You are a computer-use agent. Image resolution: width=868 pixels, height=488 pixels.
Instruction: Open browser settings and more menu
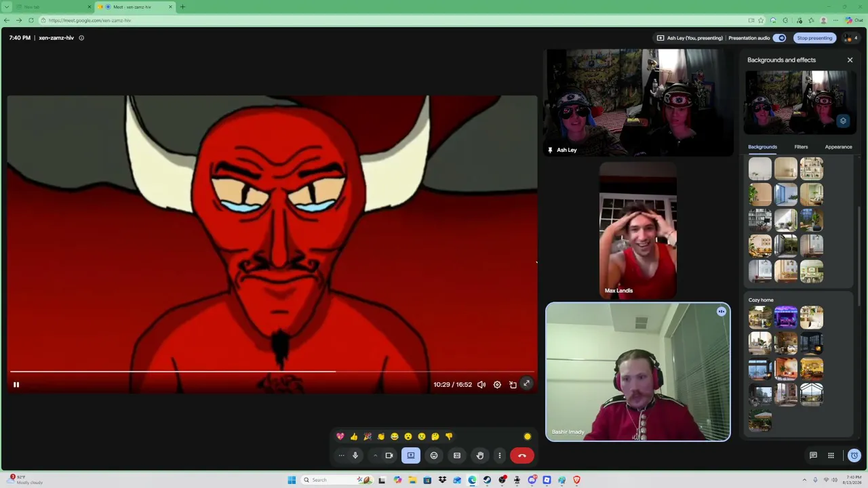coord(835,20)
